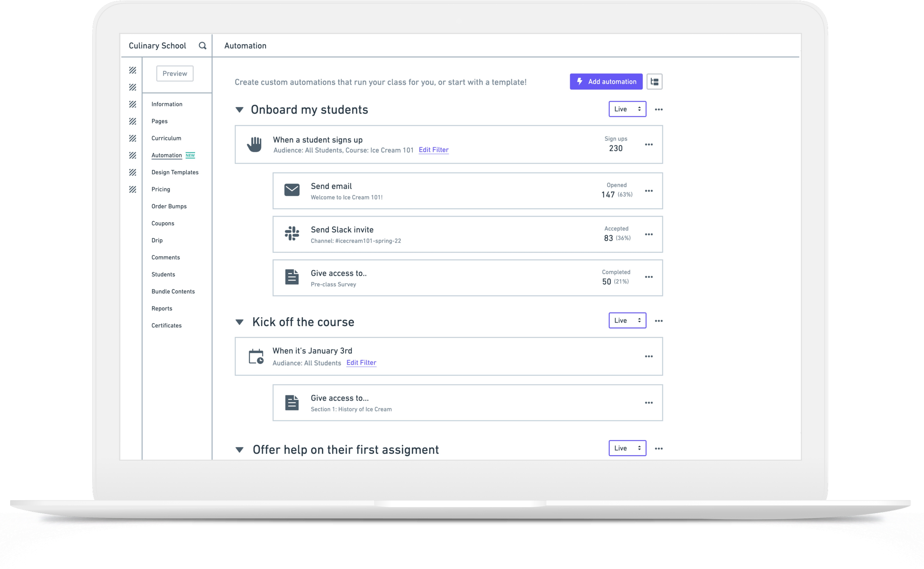Click Edit Filter link for January 3rd trigger
The height and width of the screenshot is (569, 924).
pos(361,362)
